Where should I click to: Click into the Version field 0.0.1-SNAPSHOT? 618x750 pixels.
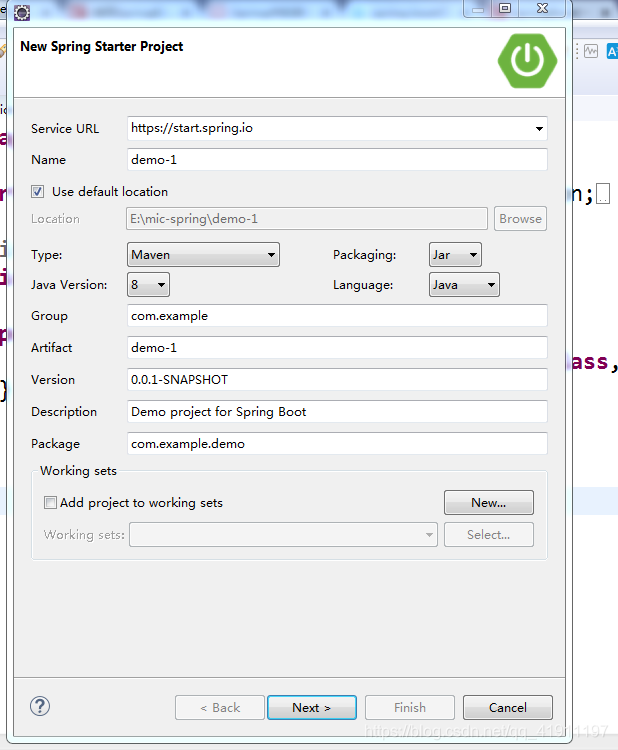click(337, 379)
